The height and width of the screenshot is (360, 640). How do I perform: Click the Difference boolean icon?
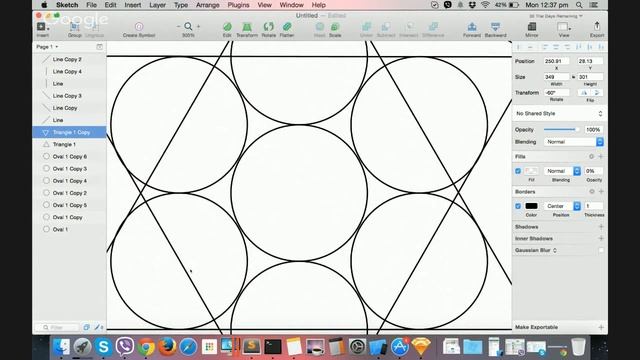(x=433, y=27)
